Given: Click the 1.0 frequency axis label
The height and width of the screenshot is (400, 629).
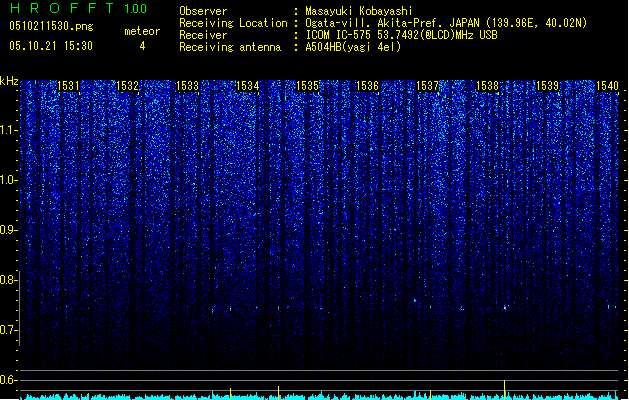Looking at the screenshot, I should [x=9, y=180].
